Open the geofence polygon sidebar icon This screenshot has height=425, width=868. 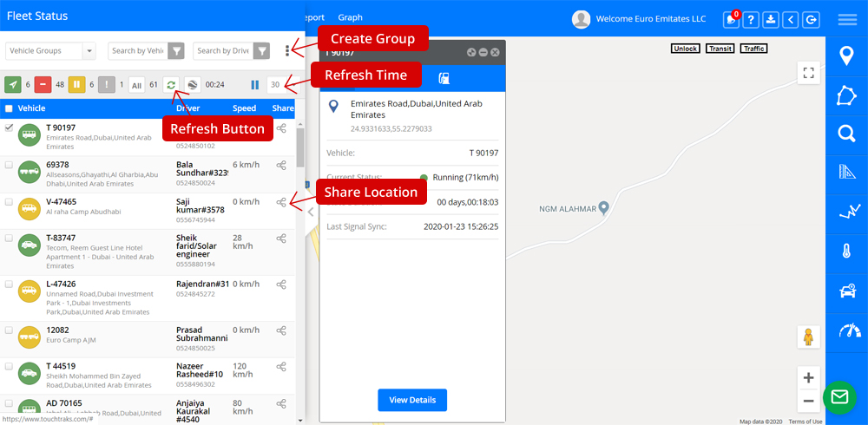(x=846, y=95)
